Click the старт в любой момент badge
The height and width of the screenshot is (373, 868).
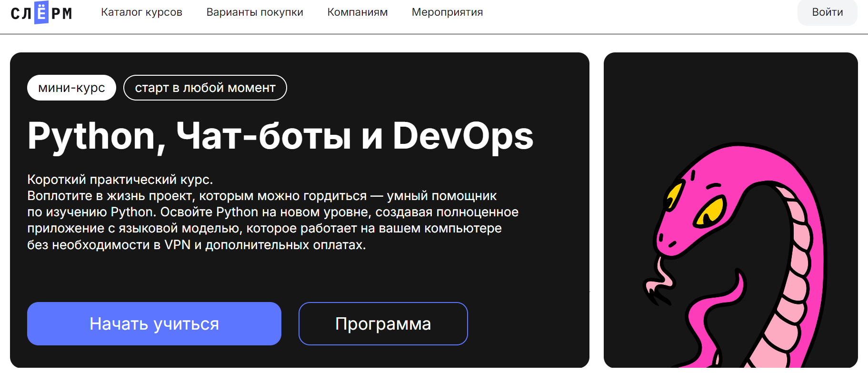(x=205, y=88)
